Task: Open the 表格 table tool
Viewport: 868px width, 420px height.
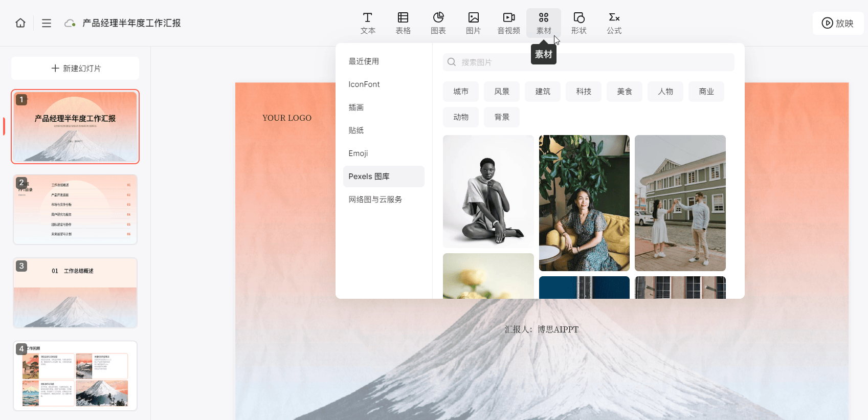Action: click(x=403, y=23)
